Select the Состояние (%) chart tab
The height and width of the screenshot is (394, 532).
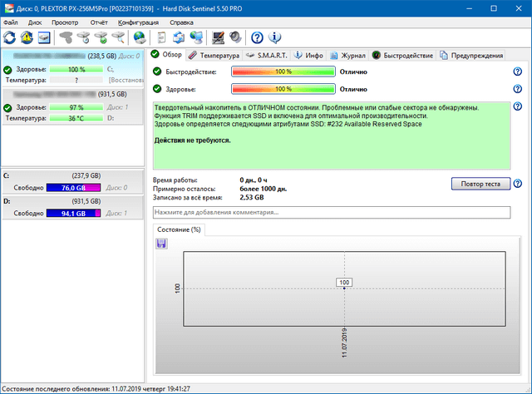[x=179, y=229]
